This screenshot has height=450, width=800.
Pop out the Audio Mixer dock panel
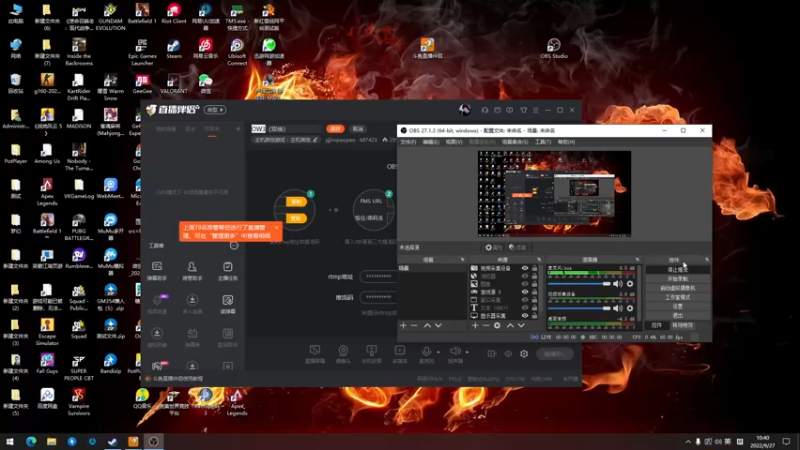(x=637, y=260)
